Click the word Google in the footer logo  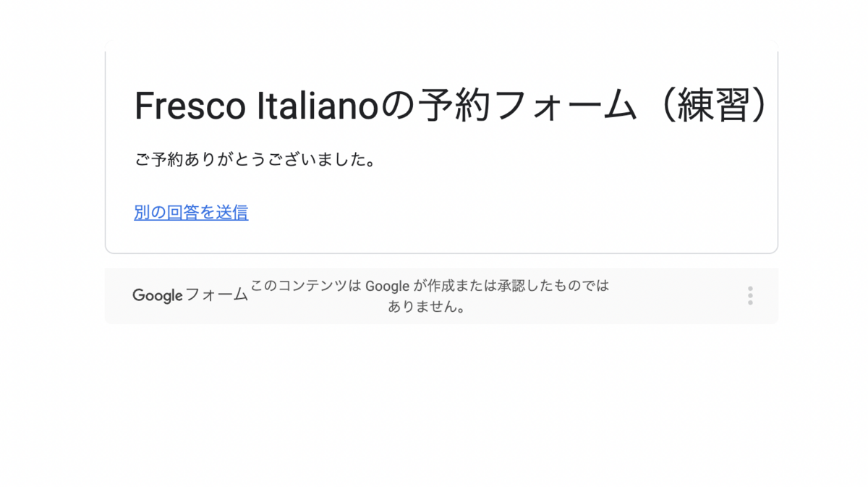tap(157, 295)
